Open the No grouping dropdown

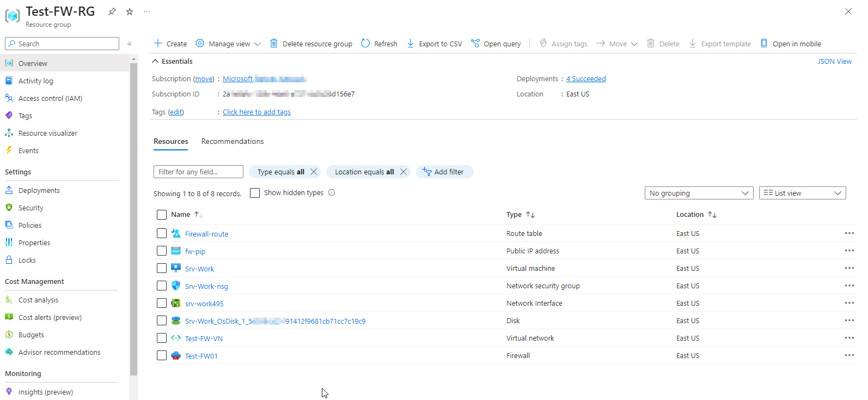[699, 193]
